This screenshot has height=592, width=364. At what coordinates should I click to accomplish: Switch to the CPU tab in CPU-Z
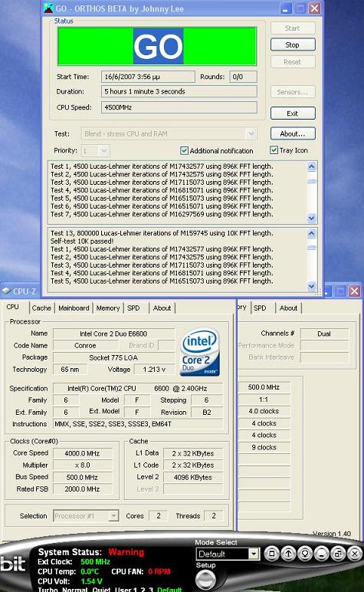[12, 307]
